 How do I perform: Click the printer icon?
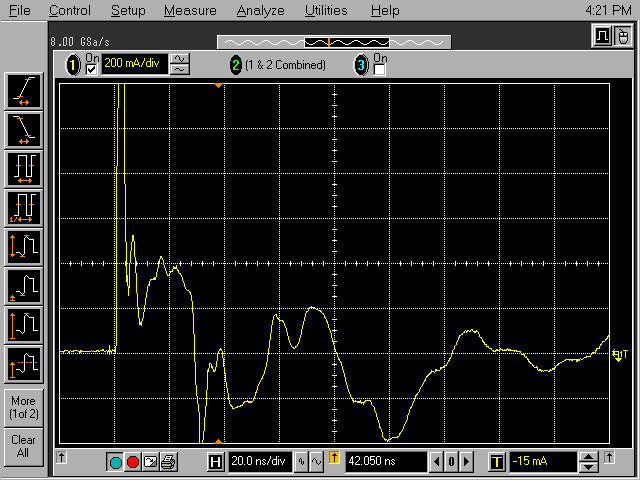click(168, 462)
